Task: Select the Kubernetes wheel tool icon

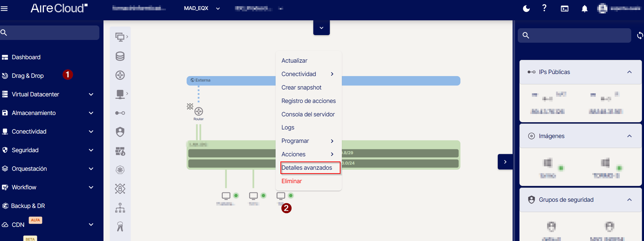Action: pyautogui.click(x=120, y=170)
